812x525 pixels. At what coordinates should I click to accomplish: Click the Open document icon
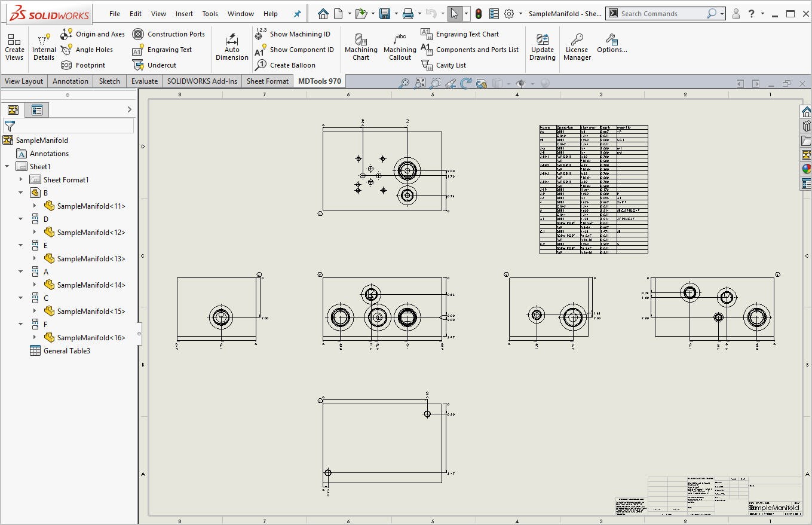tap(360, 13)
